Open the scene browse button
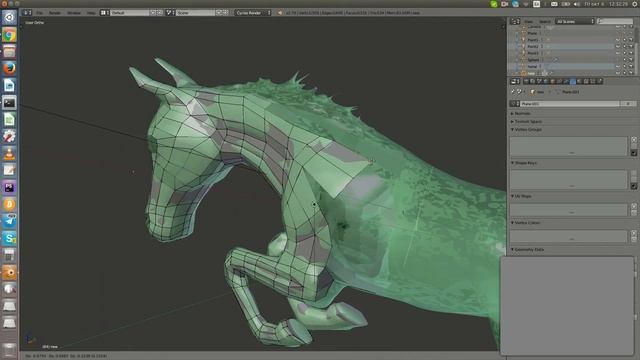Screen dimensions: 640x360 [169, 13]
